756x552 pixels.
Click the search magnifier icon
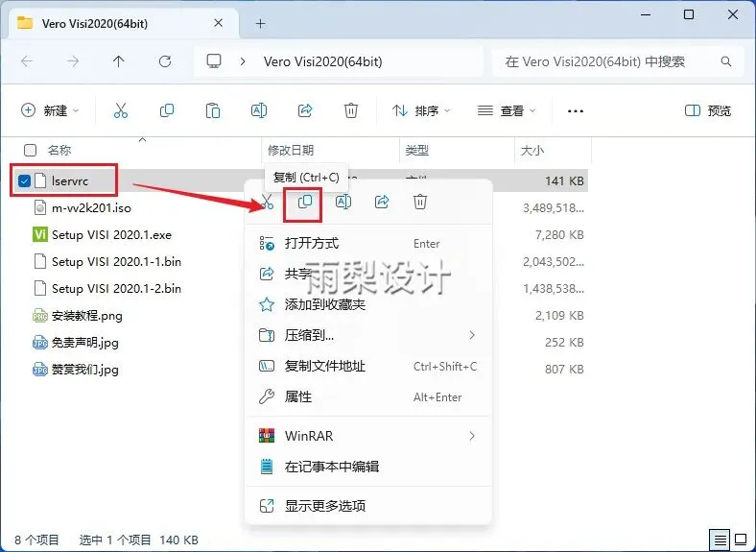click(725, 61)
